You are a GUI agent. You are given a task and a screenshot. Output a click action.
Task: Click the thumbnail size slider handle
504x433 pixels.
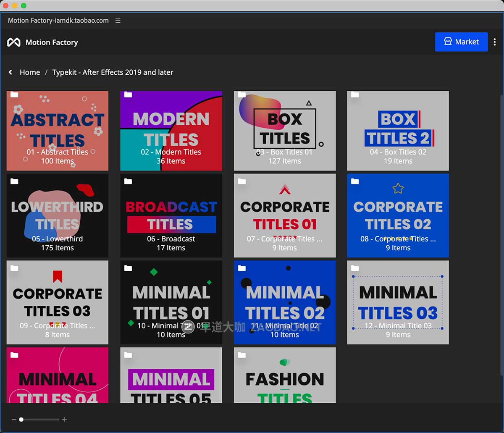(21, 420)
